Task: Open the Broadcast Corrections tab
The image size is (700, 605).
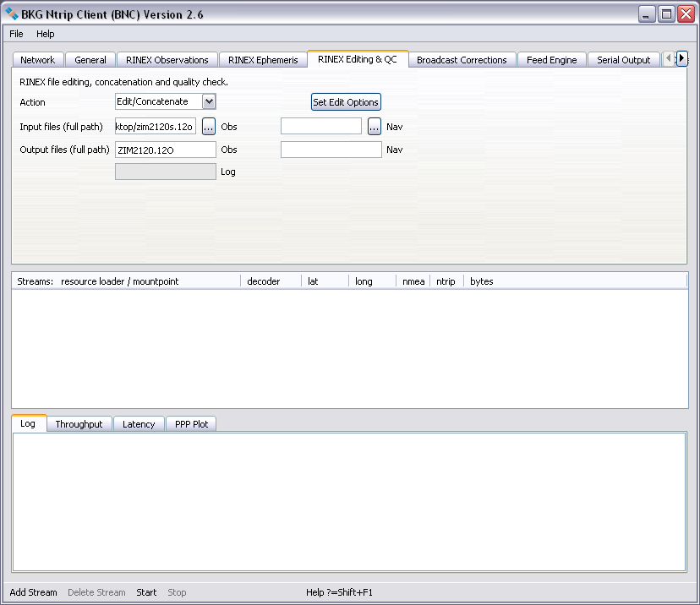Action: pos(462,60)
